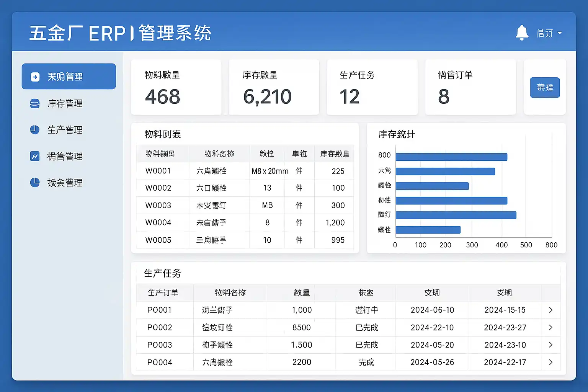Click the arrow icon in active sidebar item
The width and height of the screenshot is (588, 392).
tap(35, 77)
